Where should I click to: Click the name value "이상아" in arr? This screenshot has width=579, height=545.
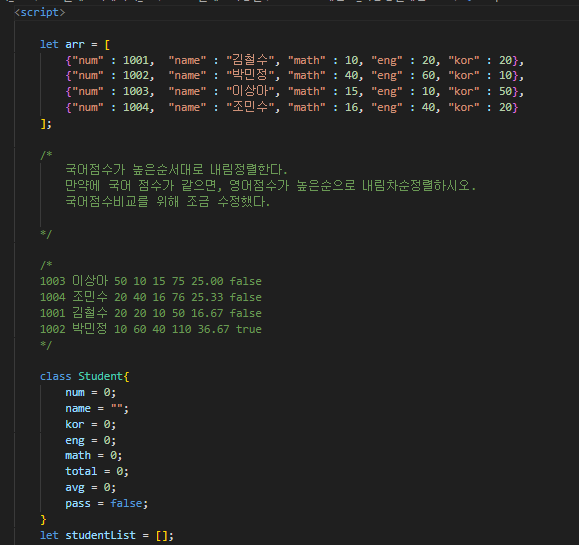[250, 91]
